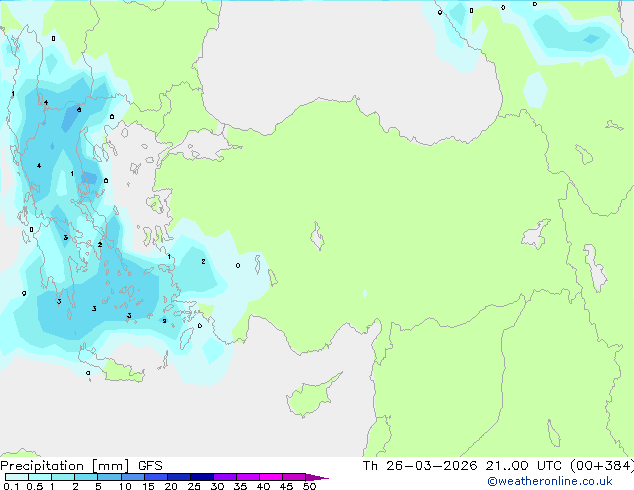Click the 45–50 mm legend swatch
This screenshot has height=490, width=634.
[x=294, y=477]
